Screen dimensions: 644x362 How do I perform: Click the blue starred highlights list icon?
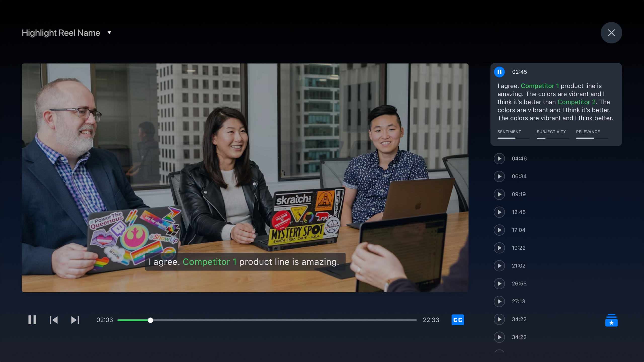[611, 320]
